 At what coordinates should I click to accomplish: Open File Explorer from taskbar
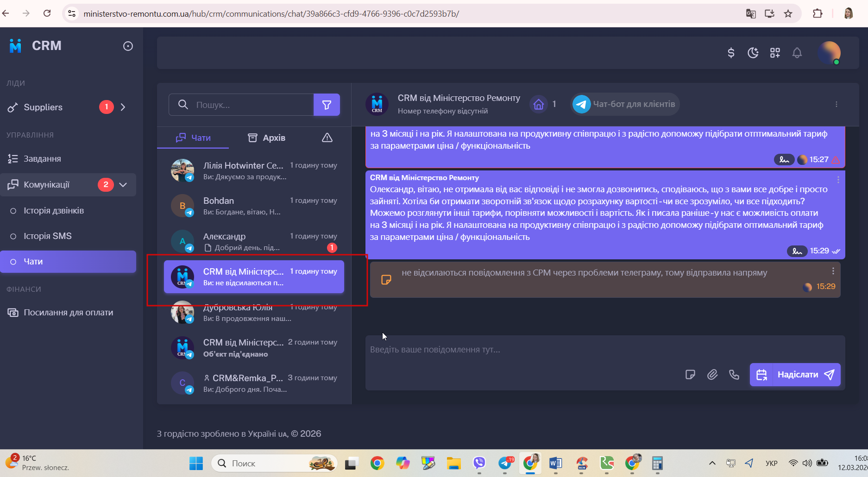[454, 463]
